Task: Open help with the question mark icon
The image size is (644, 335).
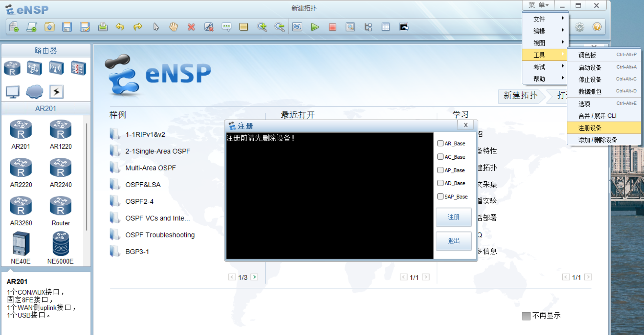Action: coord(597,27)
